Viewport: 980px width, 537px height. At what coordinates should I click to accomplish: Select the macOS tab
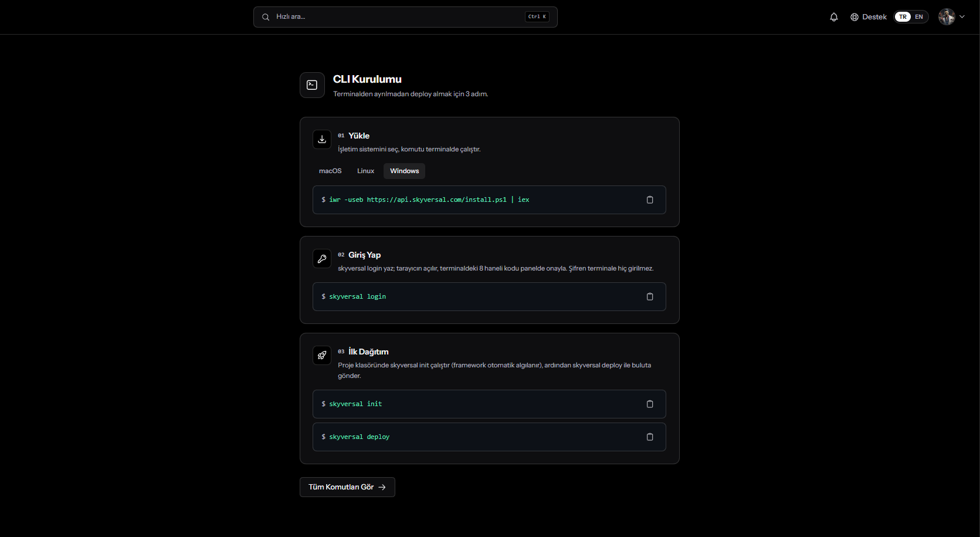point(330,171)
